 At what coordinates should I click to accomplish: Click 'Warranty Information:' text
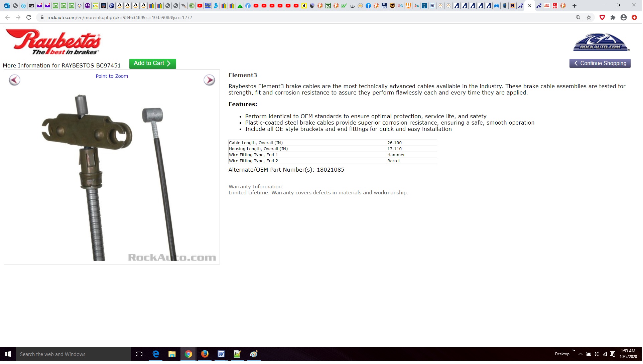[x=256, y=187]
